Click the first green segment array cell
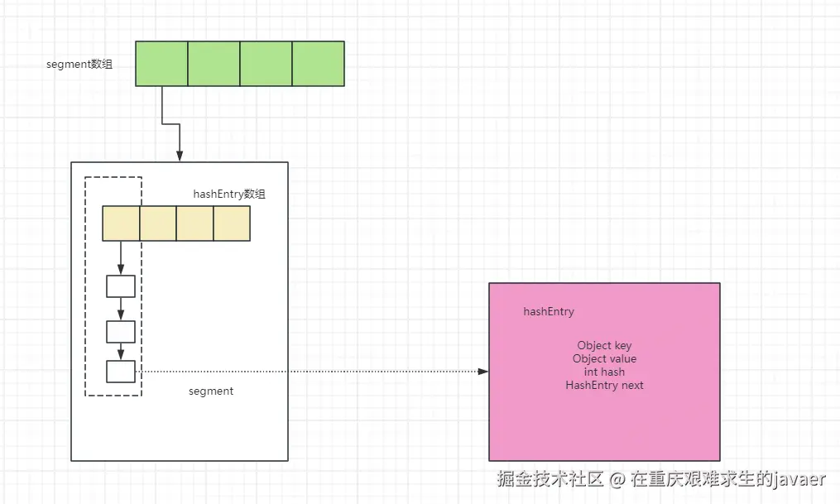The width and height of the screenshot is (840, 504). coord(161,64)
